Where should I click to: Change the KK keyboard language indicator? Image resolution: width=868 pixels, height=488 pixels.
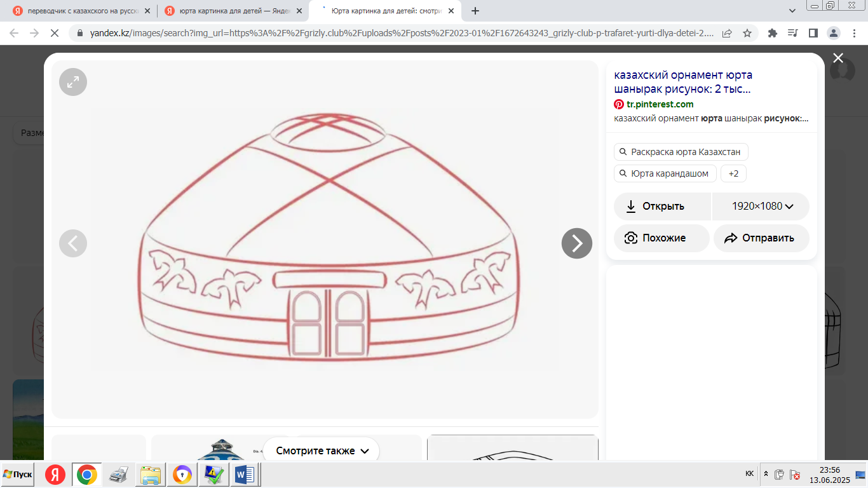[749, 474]
